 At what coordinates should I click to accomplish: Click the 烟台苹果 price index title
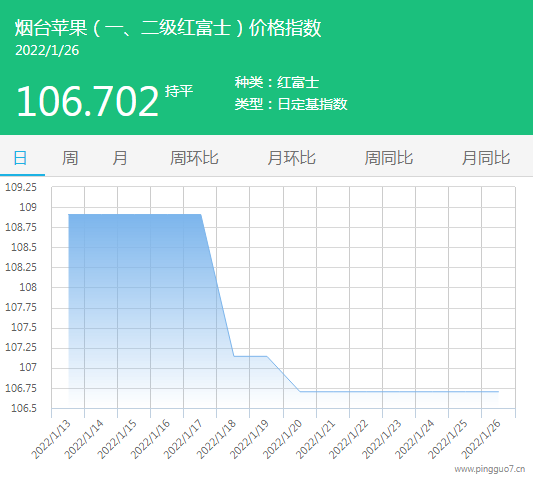168,28
